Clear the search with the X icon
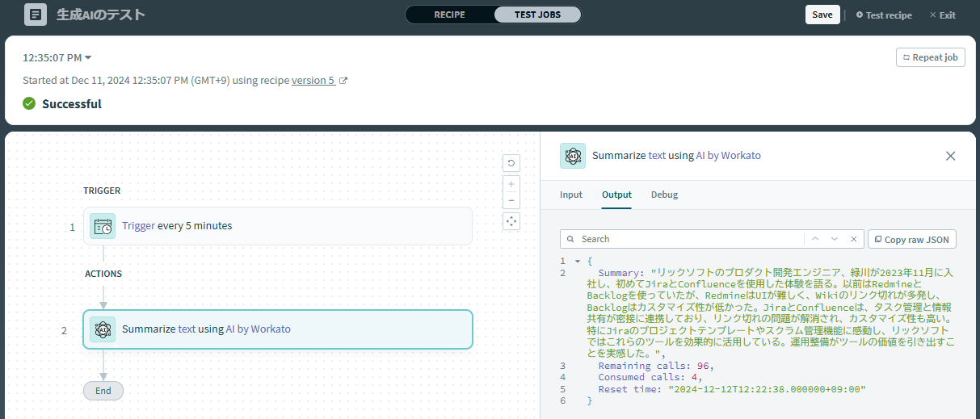Screen dimensions: 980x419 (x=854, y=239)
